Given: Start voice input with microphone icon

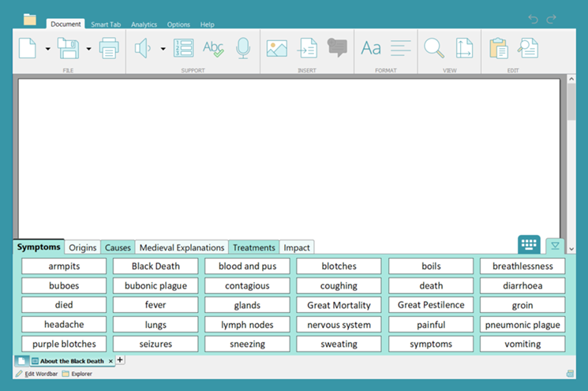Looking at the screenshot, I should pyautogui.click(x=243, y=48).
